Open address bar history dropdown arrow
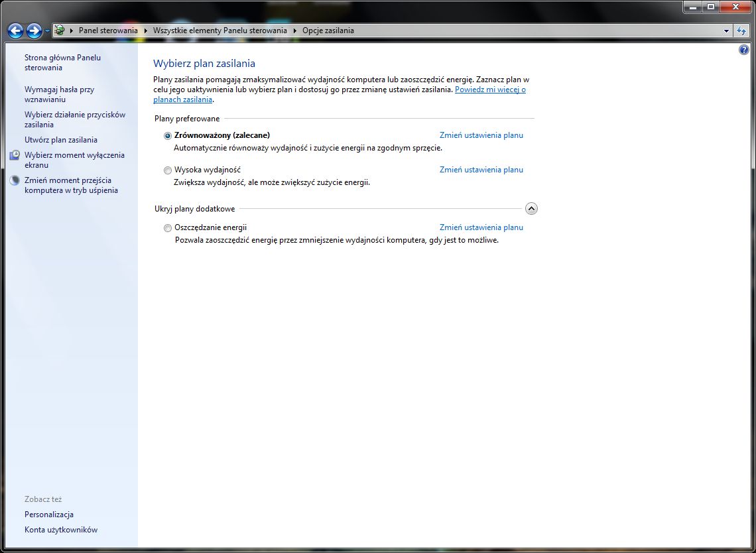Viewport: 756px width, 553px height. point(727,31)
